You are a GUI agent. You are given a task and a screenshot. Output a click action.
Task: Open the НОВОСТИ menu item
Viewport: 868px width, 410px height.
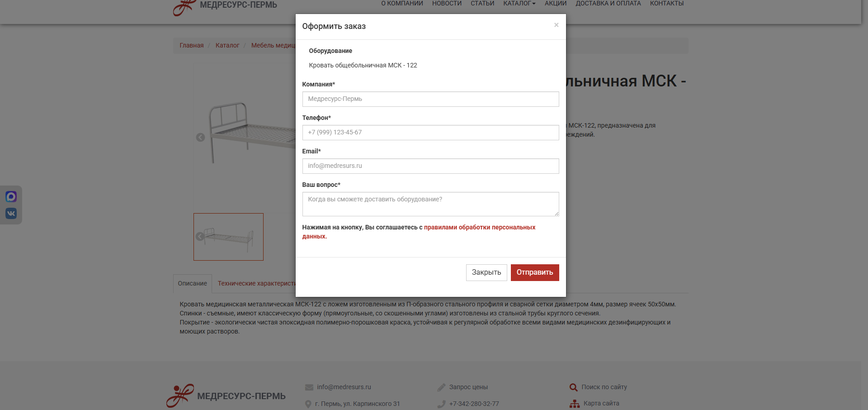[x=447, y=4]
